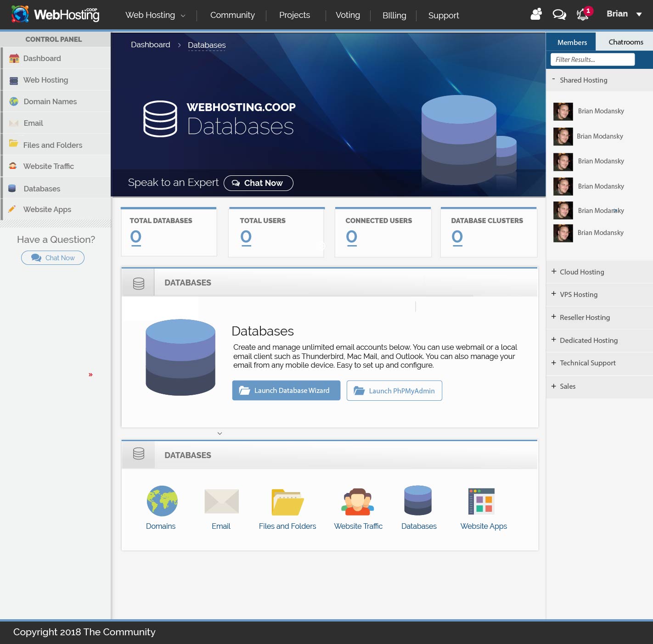Open the members people icon in header
Image resolution: width=653 pixels, height=644 pixels.
point(536,14)
